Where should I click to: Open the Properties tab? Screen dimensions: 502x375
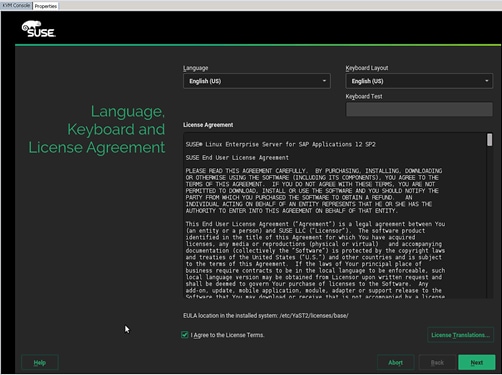(x=46, y=6)
